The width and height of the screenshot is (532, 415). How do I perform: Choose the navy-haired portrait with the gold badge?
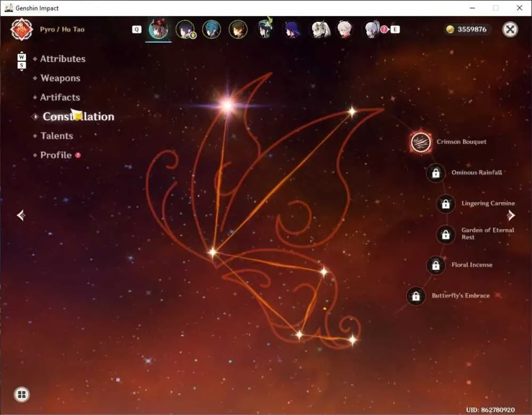[185, 29]
